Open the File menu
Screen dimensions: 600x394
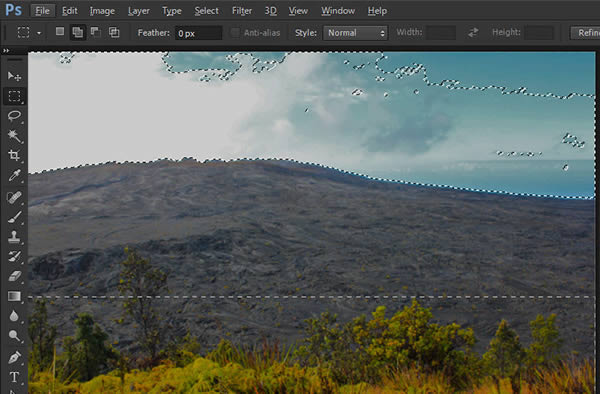[42, 11]
